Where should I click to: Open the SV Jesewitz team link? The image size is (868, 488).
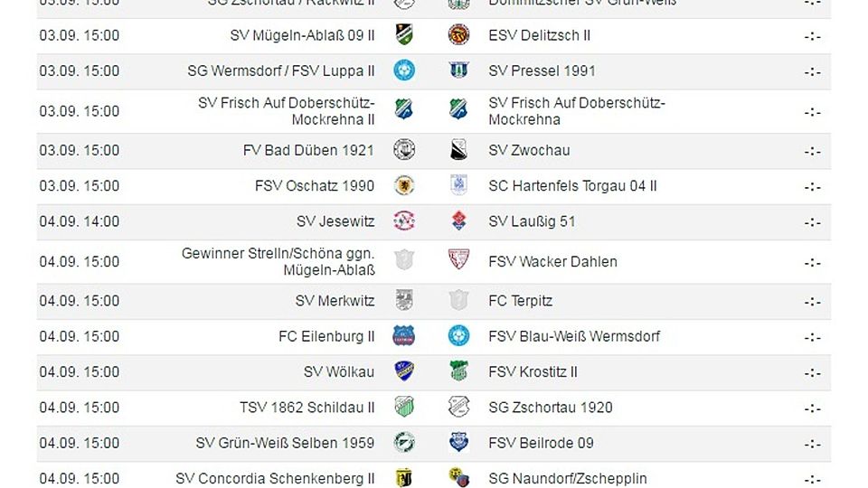[335, 221]
